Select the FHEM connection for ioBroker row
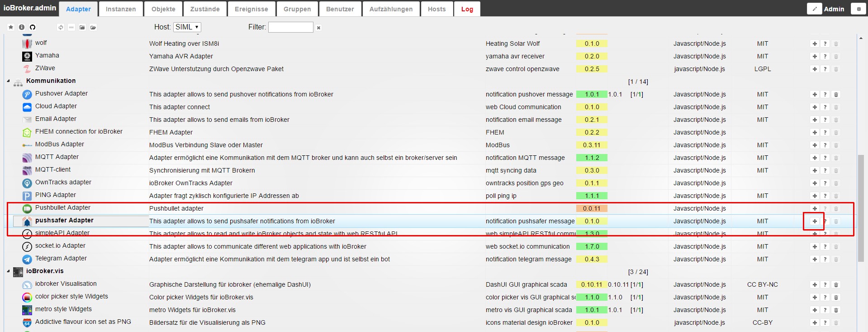Viewport: 868px width, 332px height. 430,132
